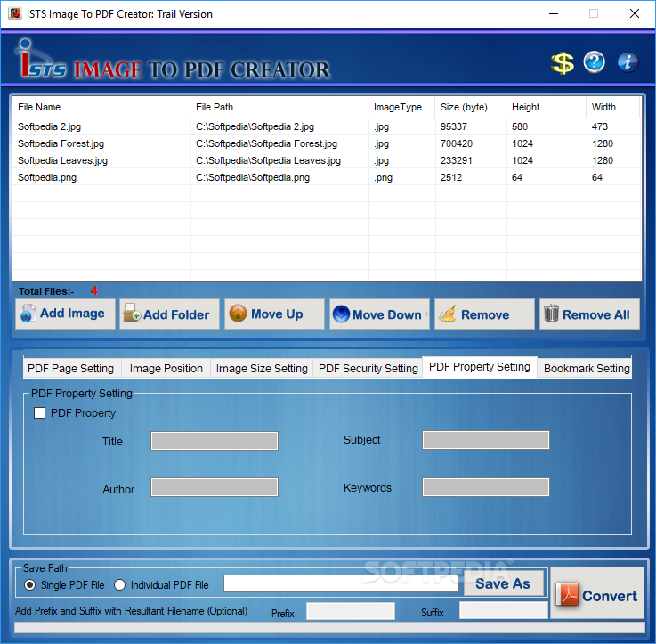Click Save As button
The image size is (656, 644).
(503, 583)
